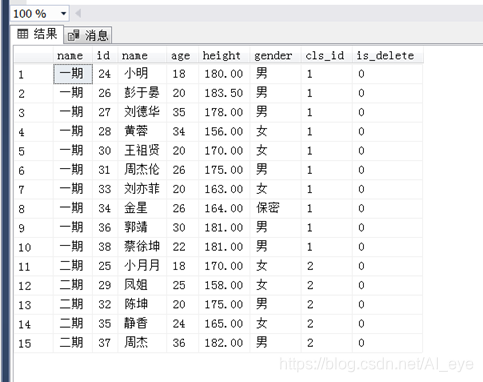Click the gender cell 女 in row 14
Image resolution: width=483 pixels, height=382 pixels.
click(x=275, y=324)
